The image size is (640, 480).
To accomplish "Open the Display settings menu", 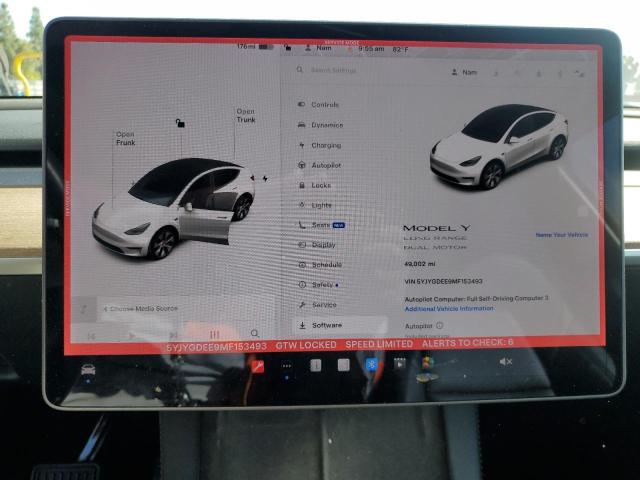I will click(317, 245).
